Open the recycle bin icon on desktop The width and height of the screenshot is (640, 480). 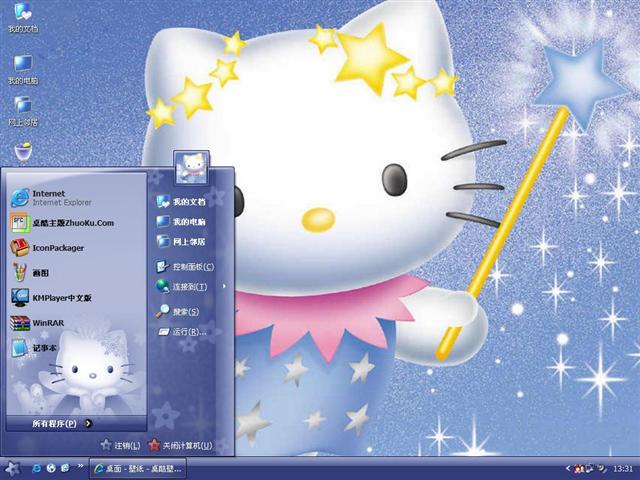click(23, 152)
